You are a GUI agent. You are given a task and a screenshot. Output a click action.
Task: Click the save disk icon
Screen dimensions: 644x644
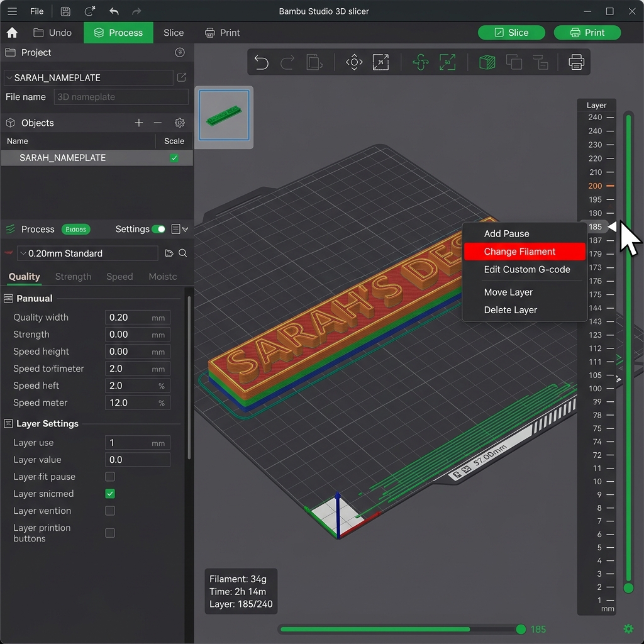65,11
